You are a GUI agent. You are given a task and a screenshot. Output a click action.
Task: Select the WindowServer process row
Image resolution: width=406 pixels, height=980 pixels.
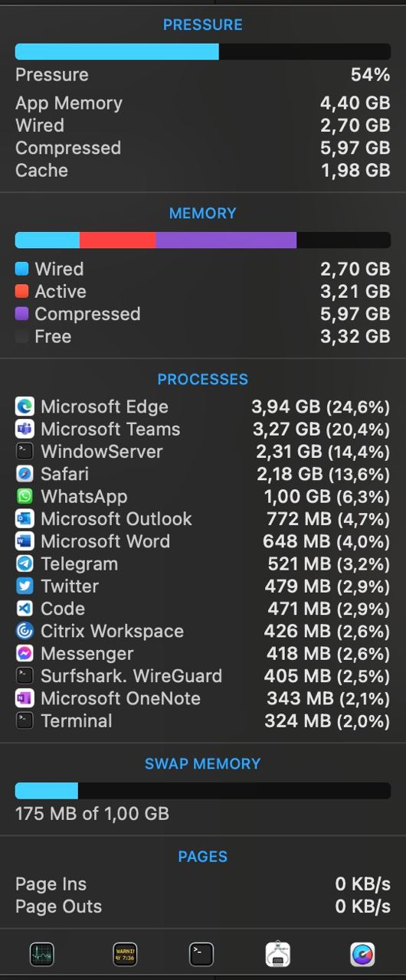(x=203, y=452)
